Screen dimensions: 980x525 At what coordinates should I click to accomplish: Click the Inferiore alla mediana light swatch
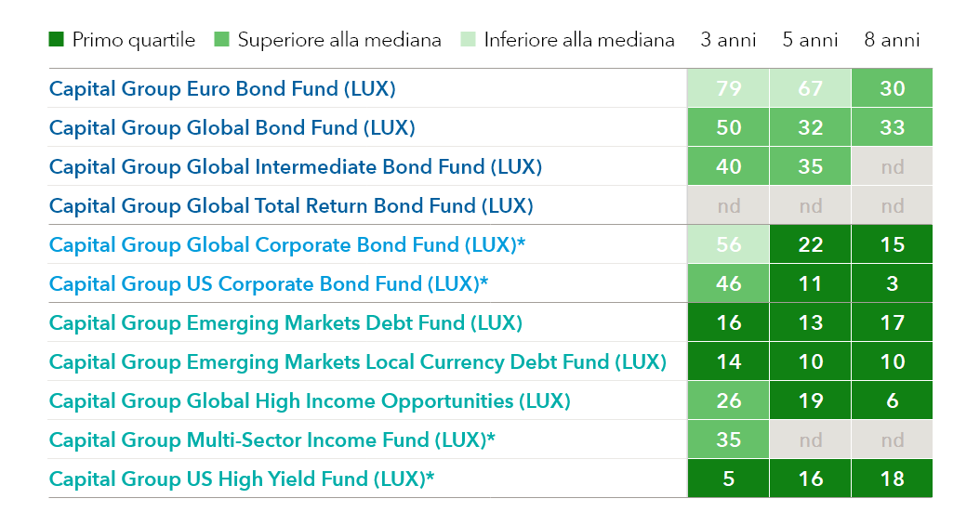[x=468, y=39]
